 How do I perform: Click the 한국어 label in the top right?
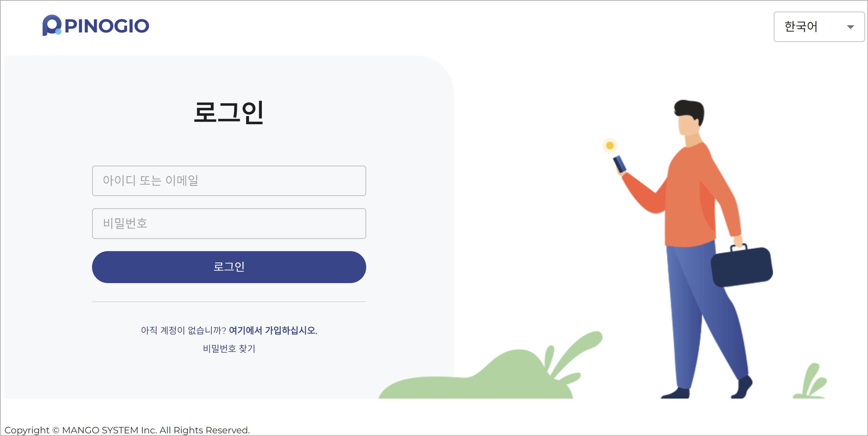[x=801, y=27]
